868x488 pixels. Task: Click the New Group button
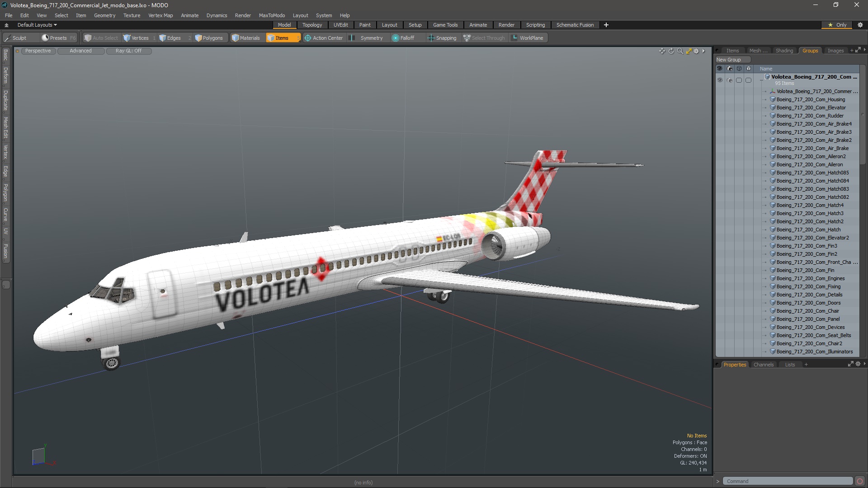point(729,60)
